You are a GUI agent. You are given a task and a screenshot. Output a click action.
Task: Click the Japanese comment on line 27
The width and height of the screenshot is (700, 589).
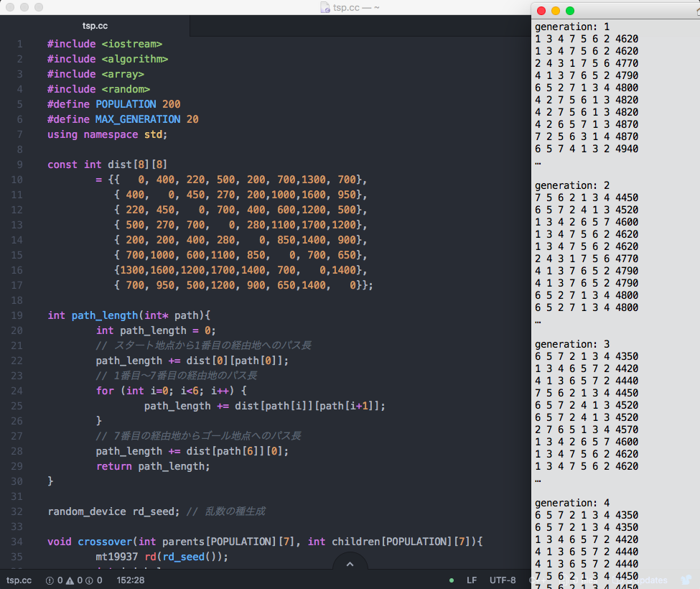click(198, 436)
